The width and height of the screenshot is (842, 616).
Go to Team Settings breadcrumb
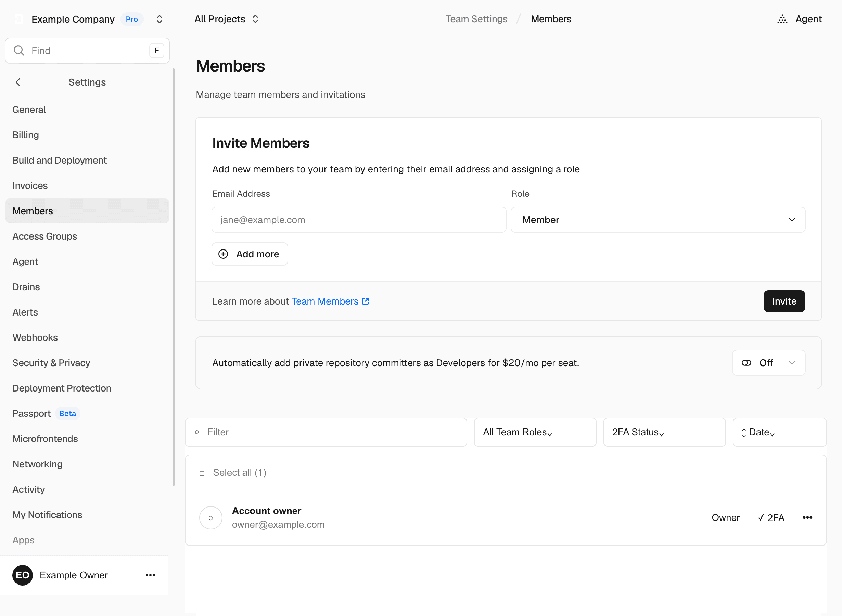476,19
